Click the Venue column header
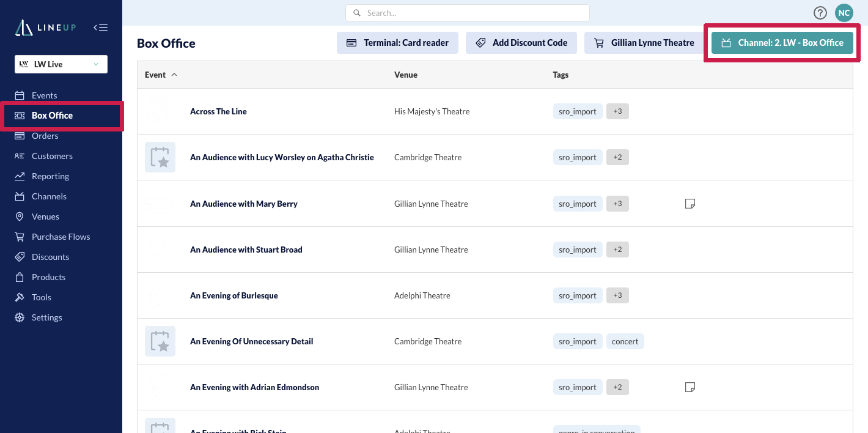 coord(406,75)
